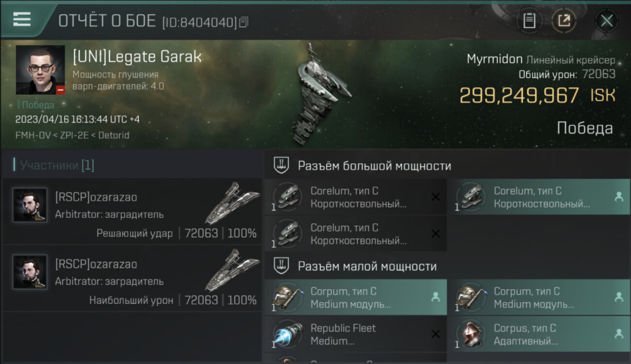Copy the battle report ID icon
The width and height of the screenshot is (631, 364).
pos(244,22)
